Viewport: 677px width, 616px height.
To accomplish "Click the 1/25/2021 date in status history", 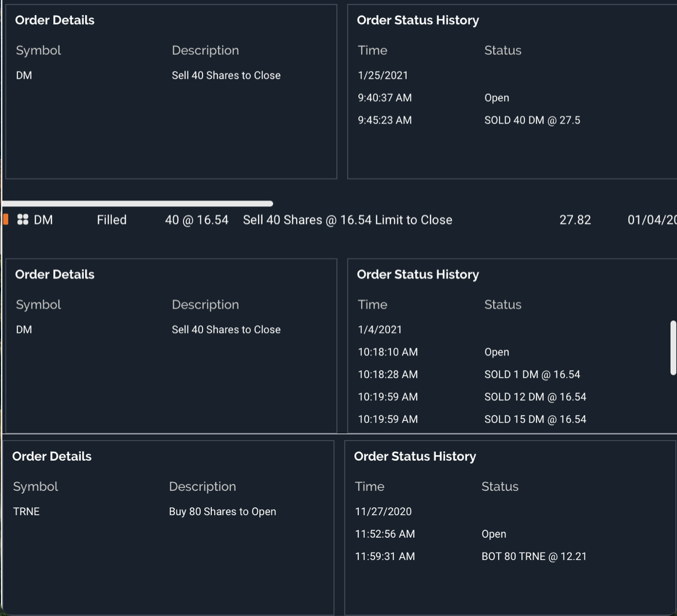I will [x=383, y=75].
